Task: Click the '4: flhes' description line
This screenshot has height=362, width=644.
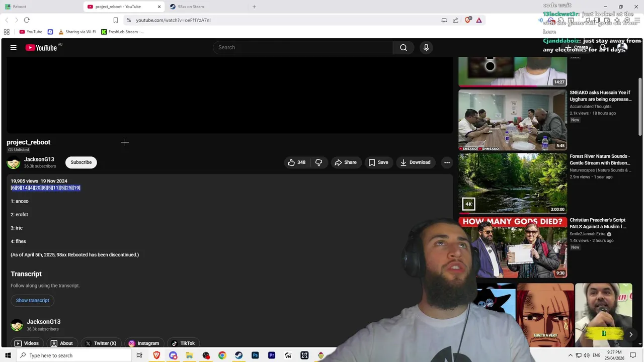Action: (18, 241)
